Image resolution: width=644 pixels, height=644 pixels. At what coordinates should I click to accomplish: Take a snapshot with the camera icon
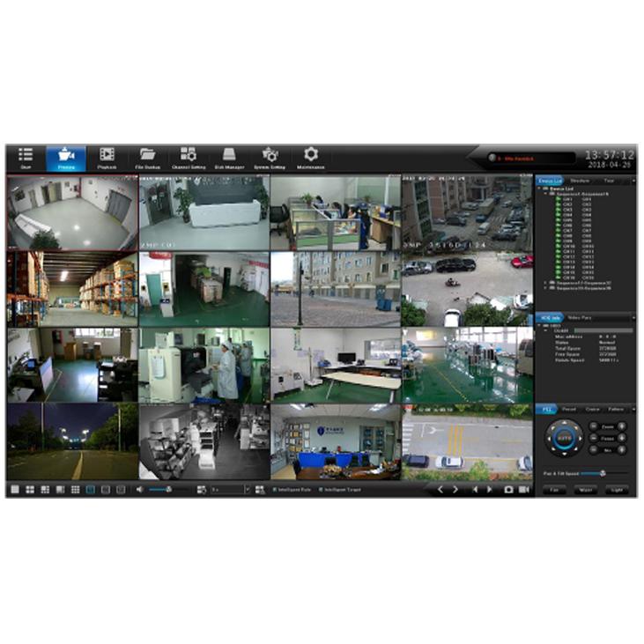click(508, 490)
